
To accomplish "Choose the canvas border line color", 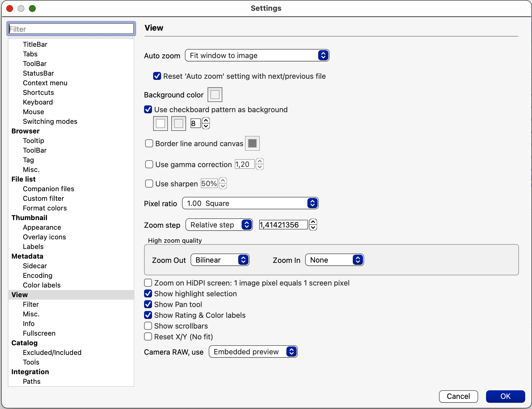I will (252, 143).
